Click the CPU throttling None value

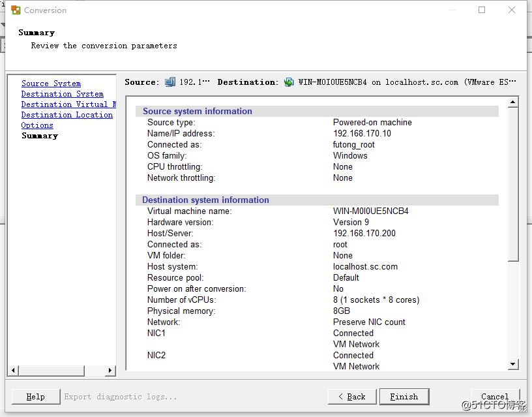click(343, 166)
